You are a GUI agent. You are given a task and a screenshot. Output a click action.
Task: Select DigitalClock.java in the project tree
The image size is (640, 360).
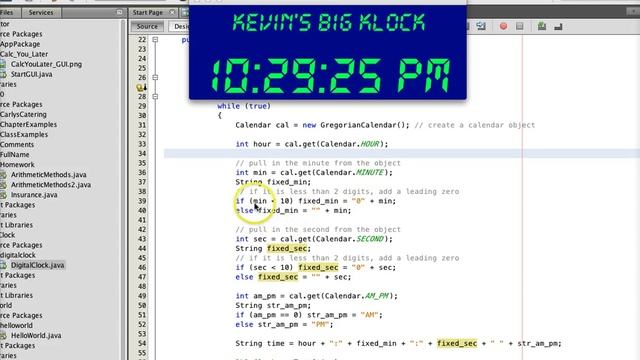click(38, 265)
